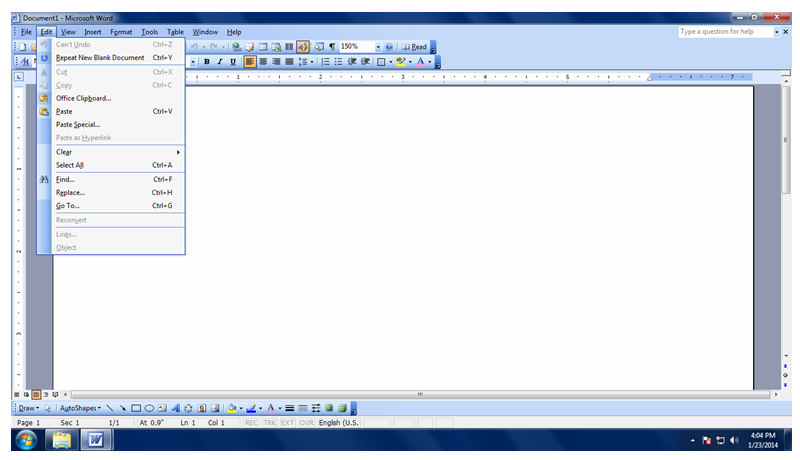
Task: Toggle bulleted list formatting
Action: [338, 62]
